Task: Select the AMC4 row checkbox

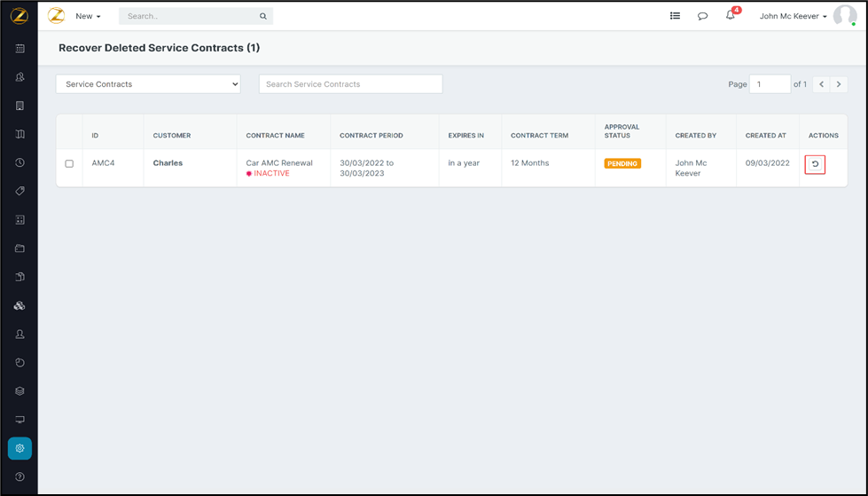Action: (x=69, y=163)
